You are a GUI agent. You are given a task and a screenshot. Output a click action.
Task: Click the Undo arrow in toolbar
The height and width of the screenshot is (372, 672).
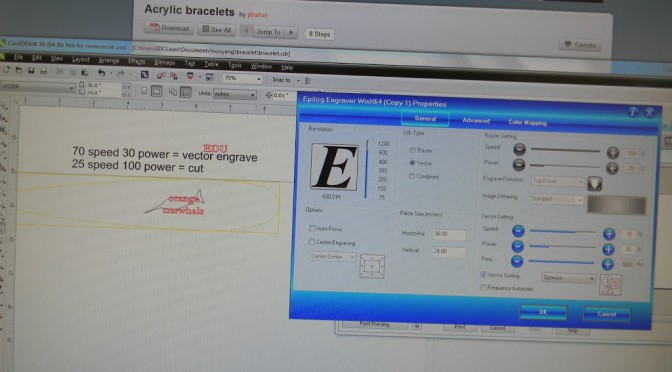pyautogui.click(x=101, y=73)
